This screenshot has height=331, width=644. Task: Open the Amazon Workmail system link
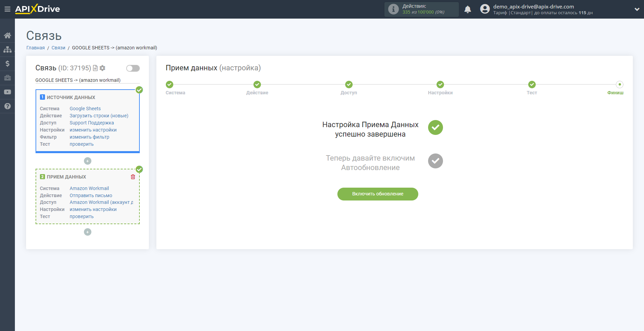point(89,188)
